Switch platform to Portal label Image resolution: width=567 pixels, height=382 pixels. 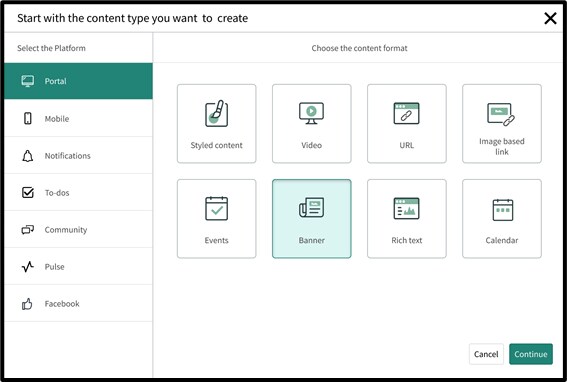point(55,81)
